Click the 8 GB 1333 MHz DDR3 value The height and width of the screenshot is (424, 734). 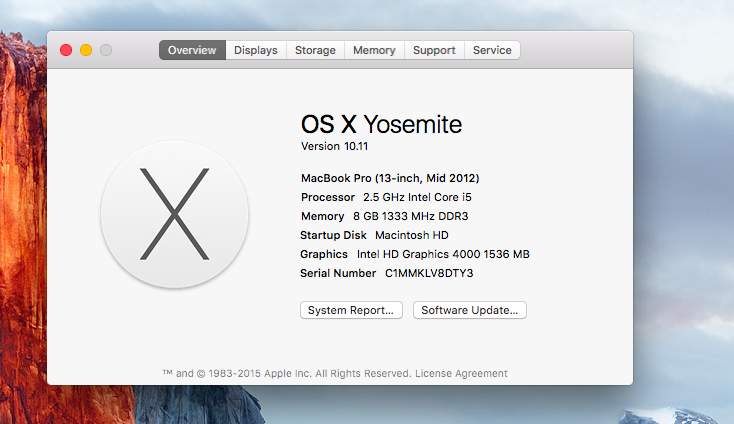point(411,216)
